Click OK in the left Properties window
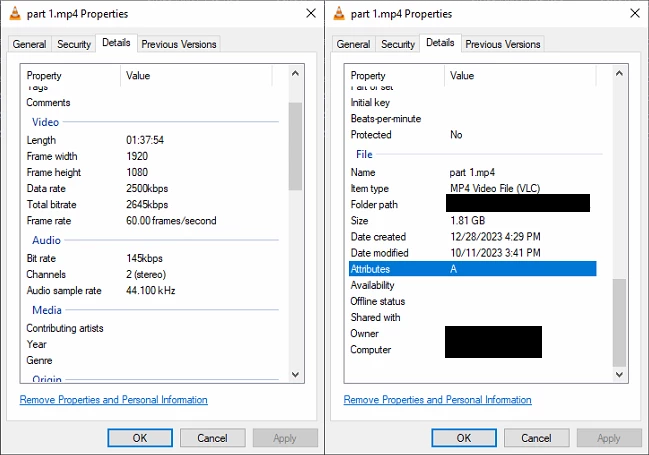 tap(140, 438)
